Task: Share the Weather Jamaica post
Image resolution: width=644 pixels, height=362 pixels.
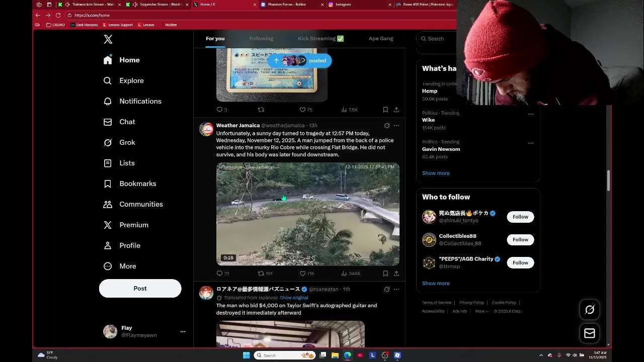Action: tap(396, 274)
